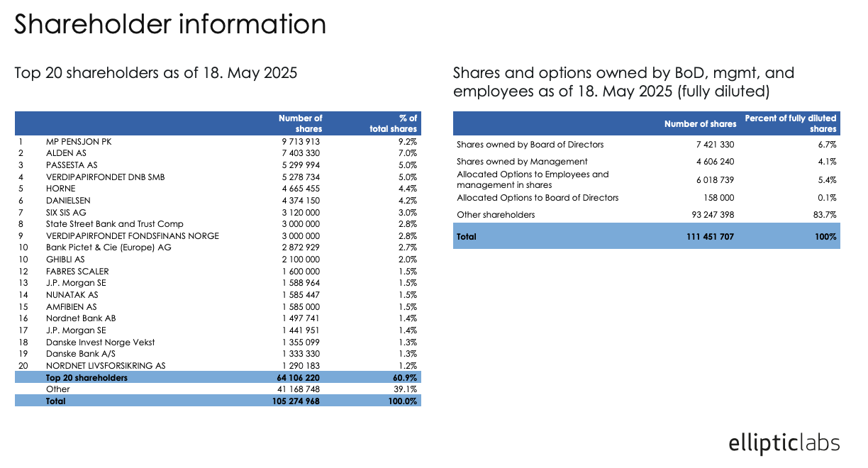The height and width of the screenshot is (468, 868).
Task: Click the GHIBLI AS shareholder
Action: tap(65, 260)
